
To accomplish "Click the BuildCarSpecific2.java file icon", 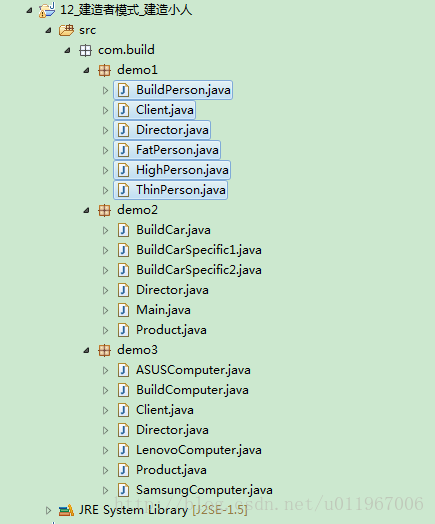I will click(124, 270).
